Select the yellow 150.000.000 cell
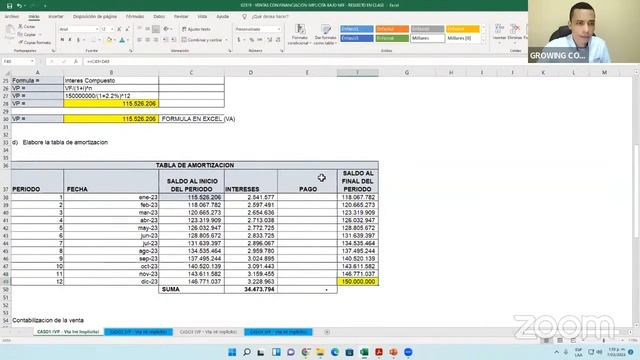This screenshot has height=360, width=640. point(358,282)
